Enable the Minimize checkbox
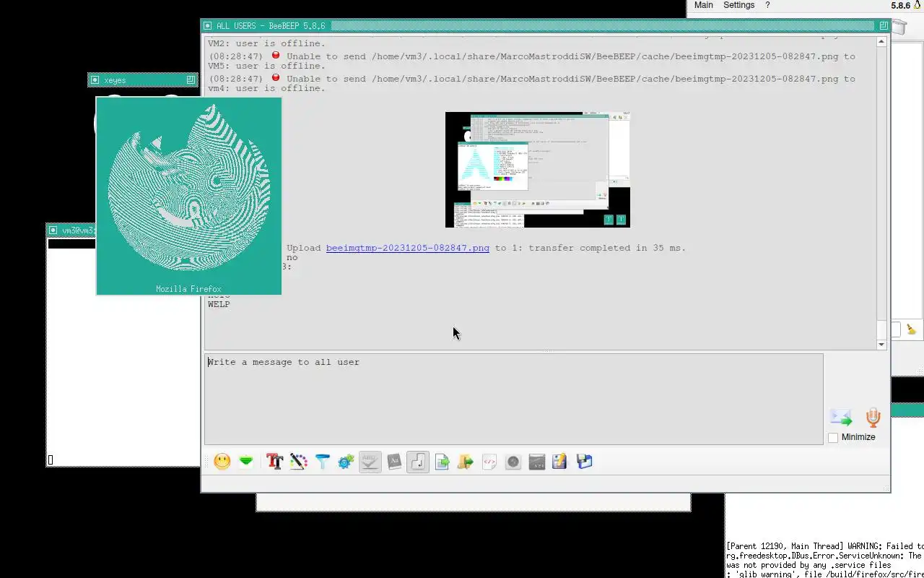Viewport: 924px width, 578px height. [833, 437]
